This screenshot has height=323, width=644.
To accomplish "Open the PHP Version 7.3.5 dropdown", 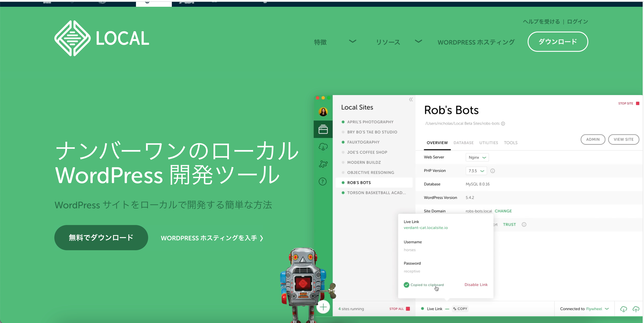I will point(476,171).
